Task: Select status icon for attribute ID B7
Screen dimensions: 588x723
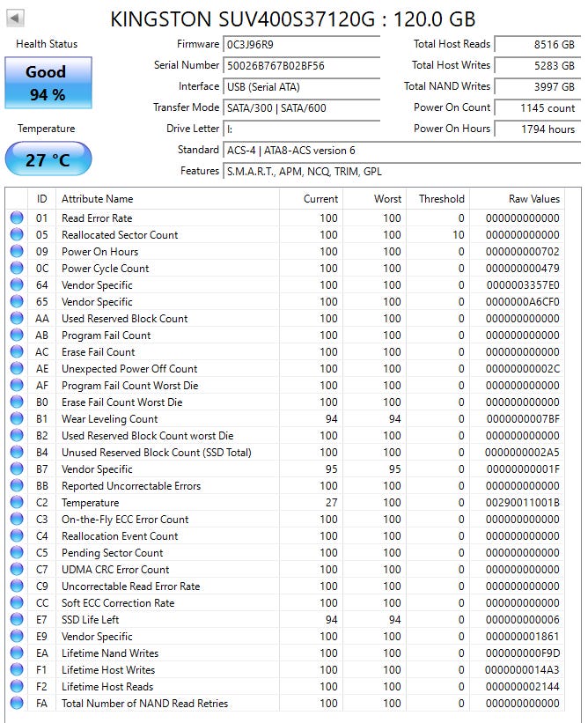Action: pyautogui.click(x=17, y=468)
